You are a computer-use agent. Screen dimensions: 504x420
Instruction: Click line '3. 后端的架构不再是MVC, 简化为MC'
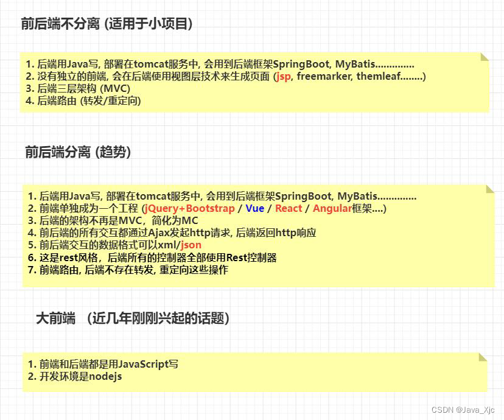click(x=113, y=220)
